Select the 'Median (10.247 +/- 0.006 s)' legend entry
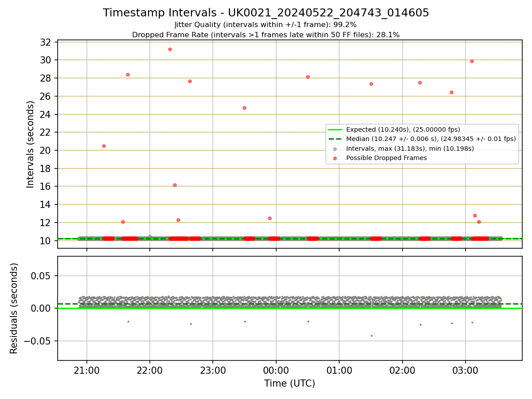The height and width of the screenshot is (399, 532). (431, 139)
